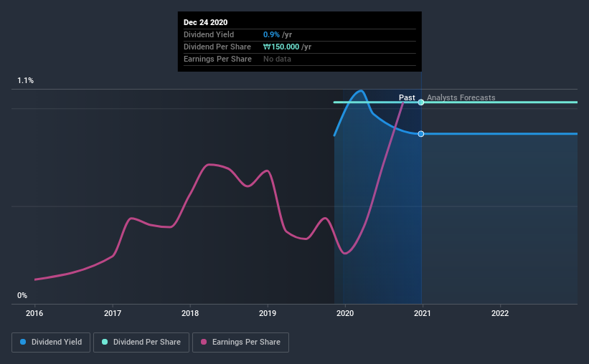The width and height of the screenshot is (589, 364).
Task: Click the 2016 x-axis label
Action: click(x=34, y=313)
